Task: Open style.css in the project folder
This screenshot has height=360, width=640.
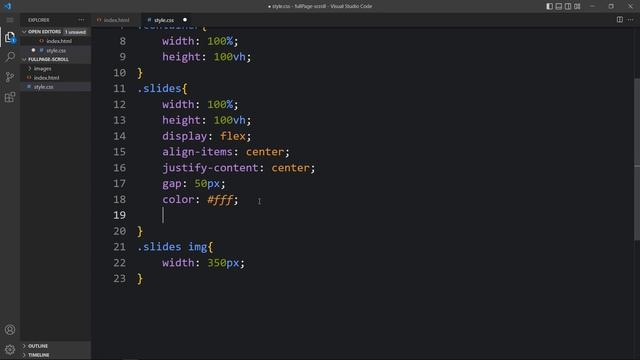Action: click(43, 87)
